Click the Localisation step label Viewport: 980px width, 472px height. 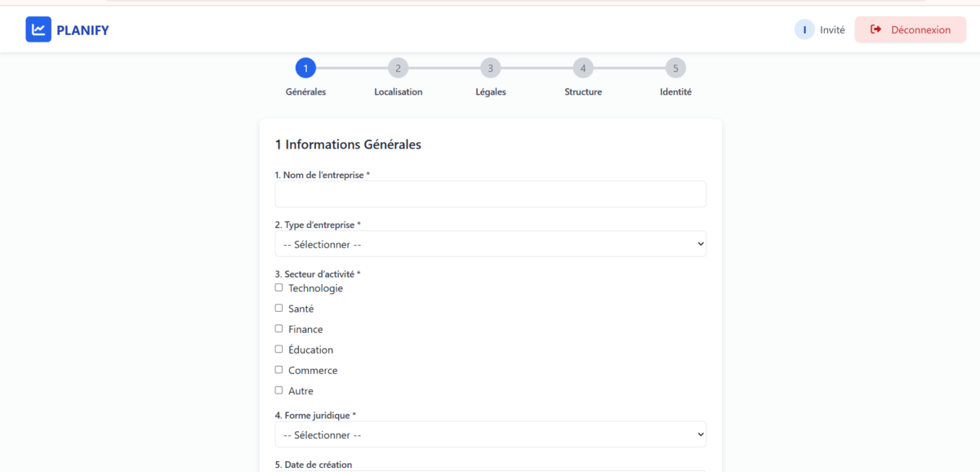[x=399, y=91]
